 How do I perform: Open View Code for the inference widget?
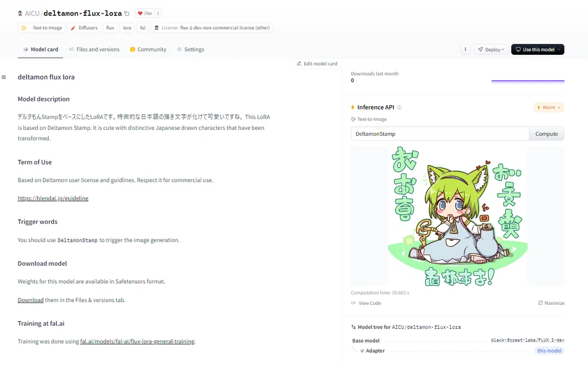[366, 303]
